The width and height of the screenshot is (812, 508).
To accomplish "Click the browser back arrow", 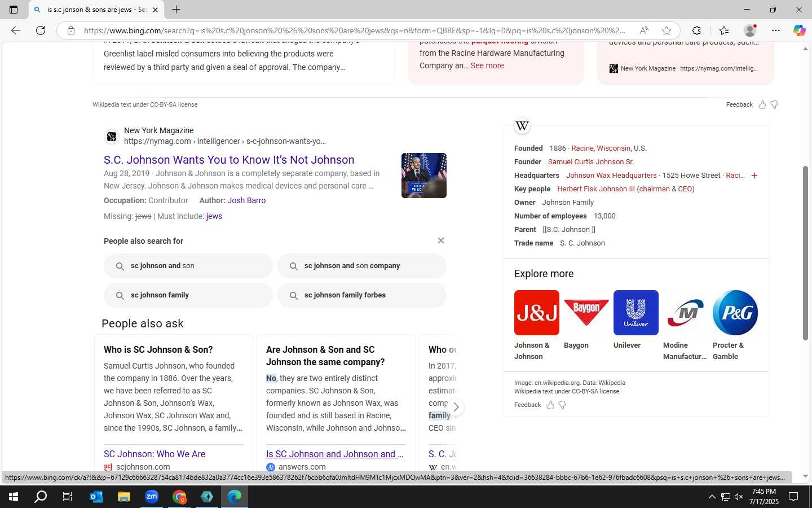I will click(x=16, y=30).
